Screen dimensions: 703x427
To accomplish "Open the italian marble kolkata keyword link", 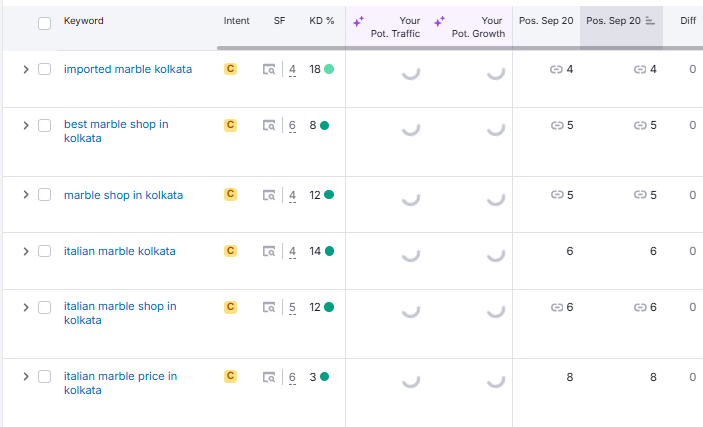I will 119,251.
